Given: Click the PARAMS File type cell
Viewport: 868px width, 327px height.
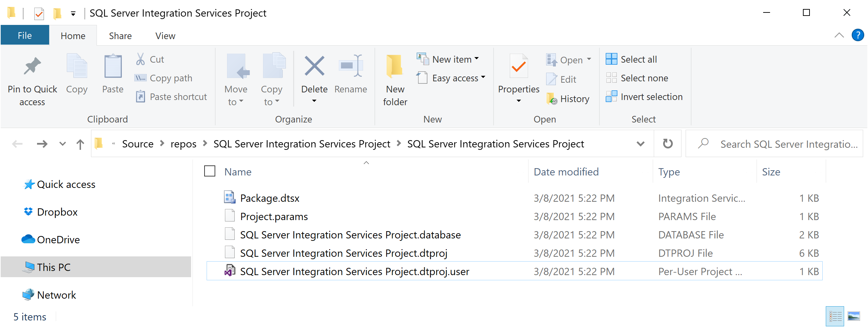Looking at the screenshot, I should (687, 216).
